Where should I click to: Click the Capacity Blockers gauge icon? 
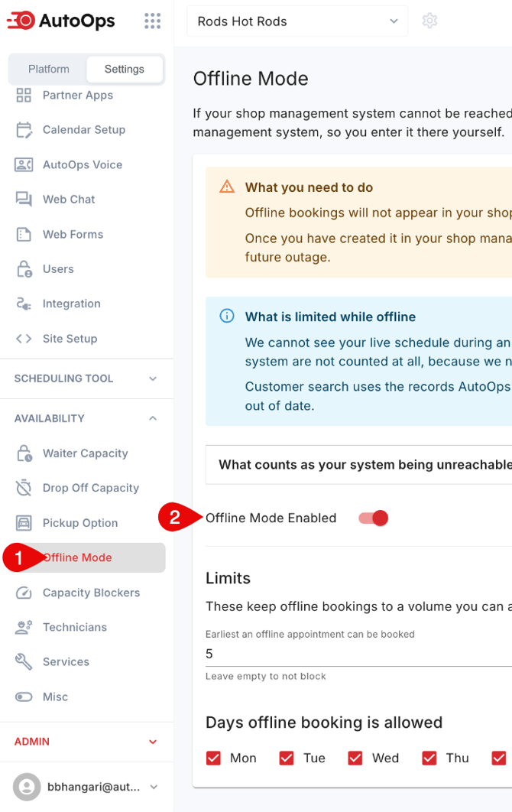point(24,593)
